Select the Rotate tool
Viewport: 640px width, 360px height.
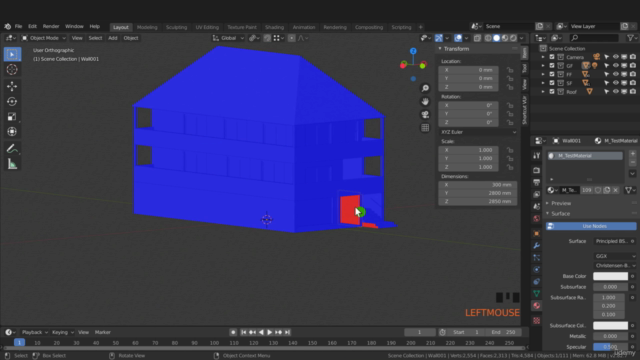[12, 101]
